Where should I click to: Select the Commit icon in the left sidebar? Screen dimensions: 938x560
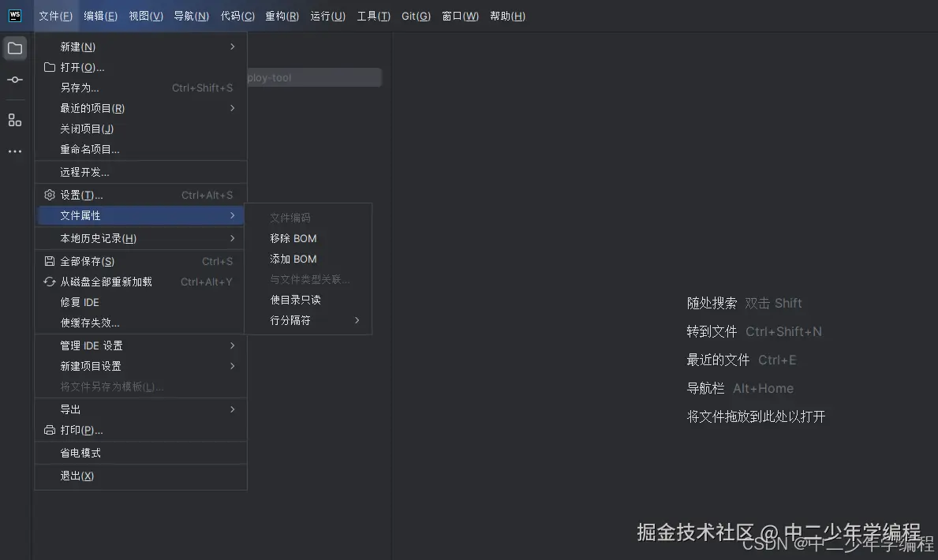[x=15, y=79]
